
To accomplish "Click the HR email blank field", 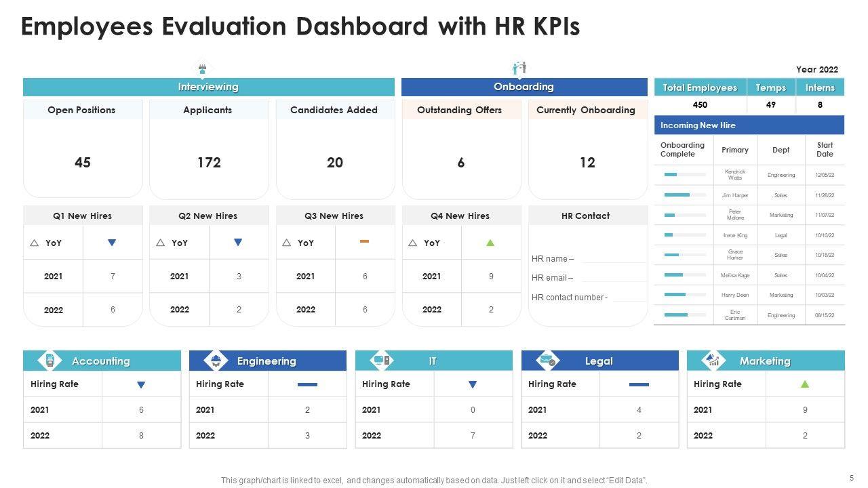I will [x=613, y=278].
